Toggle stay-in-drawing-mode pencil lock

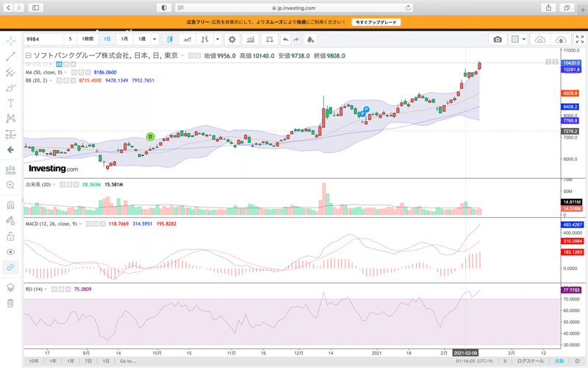click(x=10, y=220)
